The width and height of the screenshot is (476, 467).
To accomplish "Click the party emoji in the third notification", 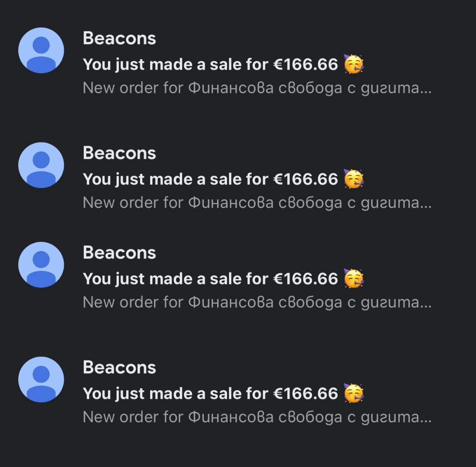I will click(x=353, y=279).
